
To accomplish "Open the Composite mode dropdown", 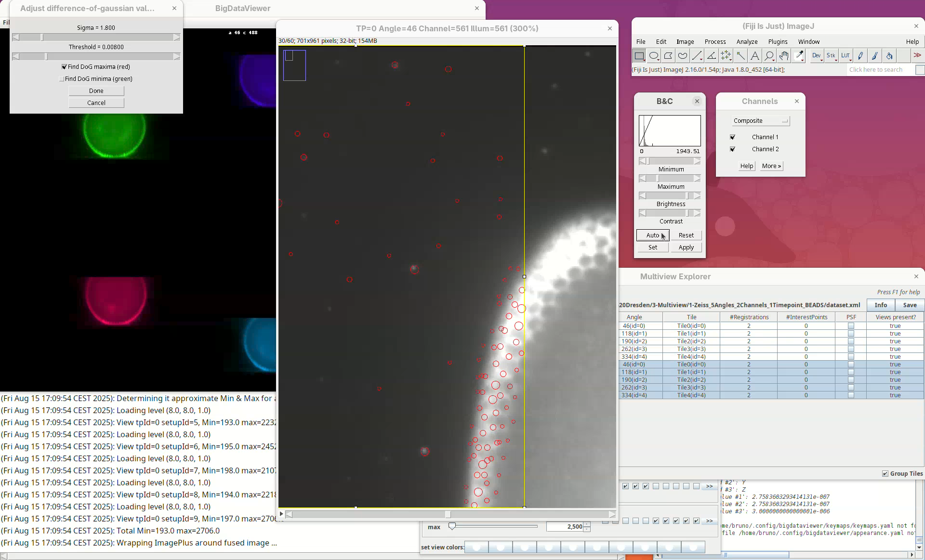I will coord(760,121).
